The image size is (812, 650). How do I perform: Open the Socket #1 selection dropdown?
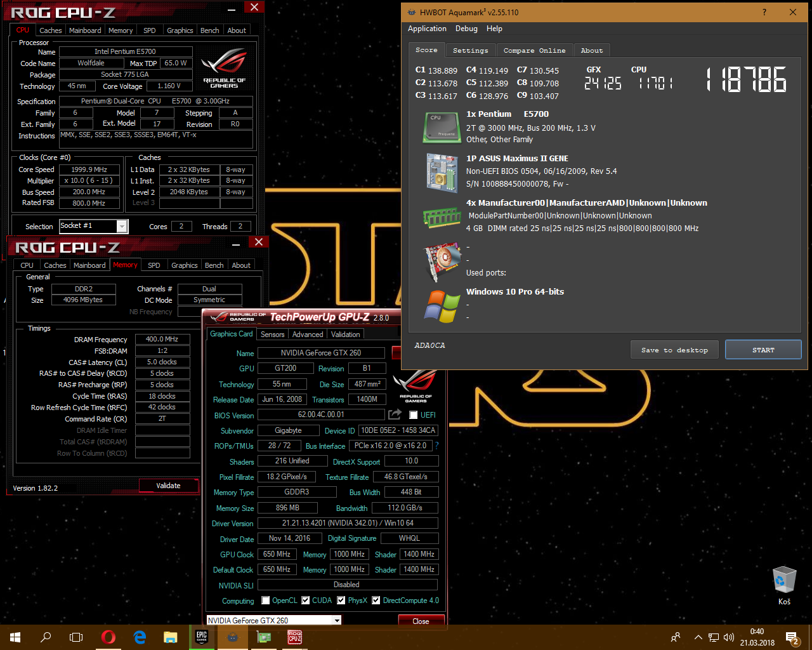(122, 226)
